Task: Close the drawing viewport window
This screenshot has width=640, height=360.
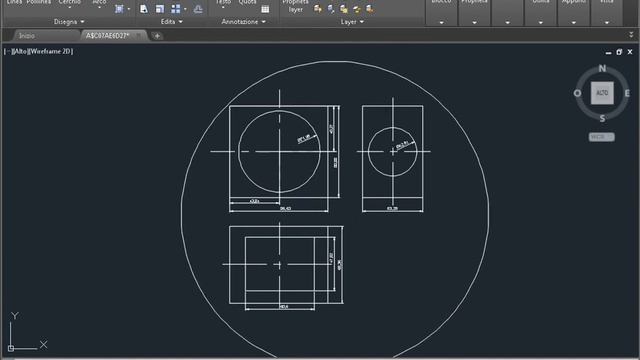Action: (x=630, y=52)
